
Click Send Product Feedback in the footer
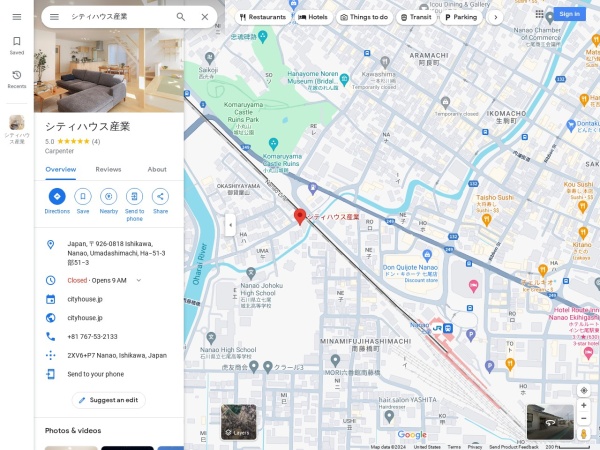(x=514, y=447)
